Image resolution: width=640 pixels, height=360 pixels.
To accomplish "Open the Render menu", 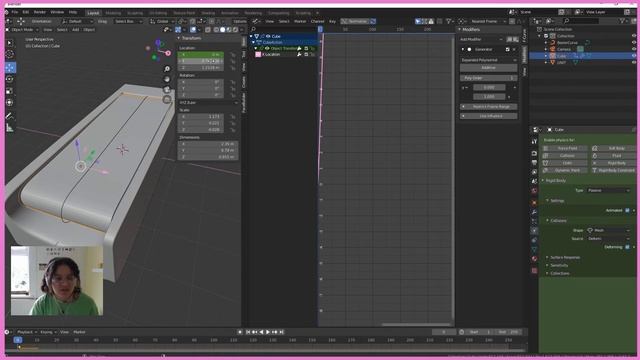I will coord(40,12).
